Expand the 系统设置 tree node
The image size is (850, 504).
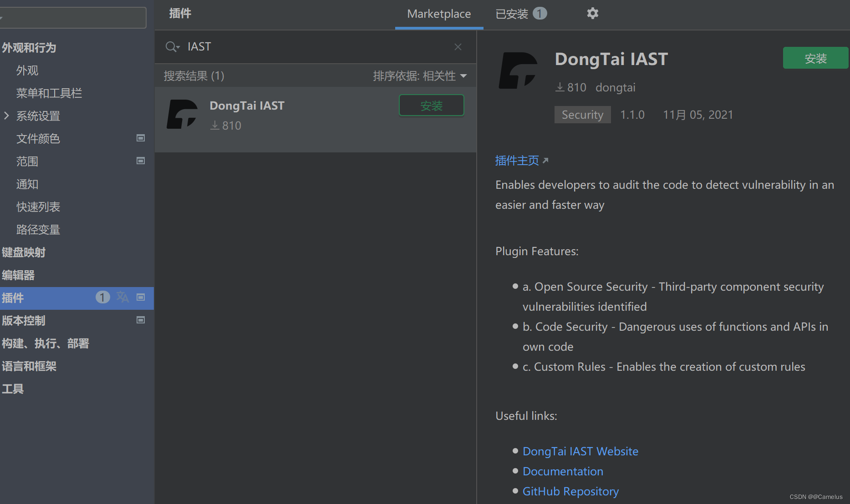pos(6,116)
